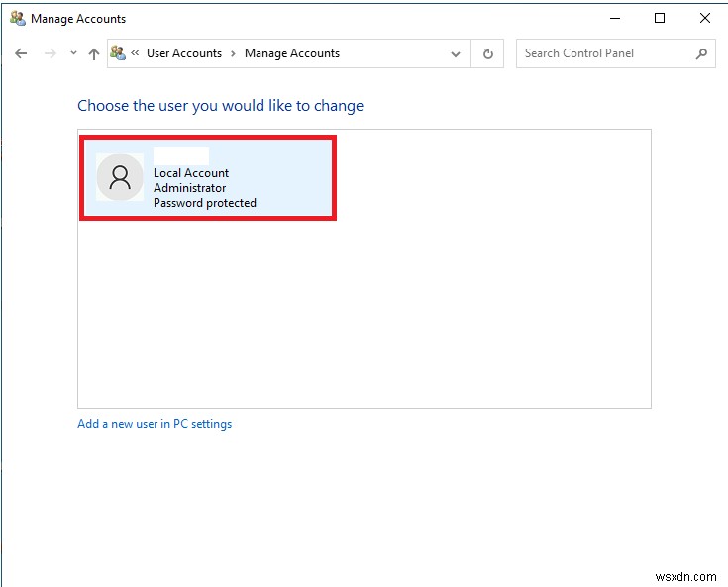The width and height of the screenshot is (728, 587).
Task: Refresh the Manage Accounts page
Action: point(488,53)
